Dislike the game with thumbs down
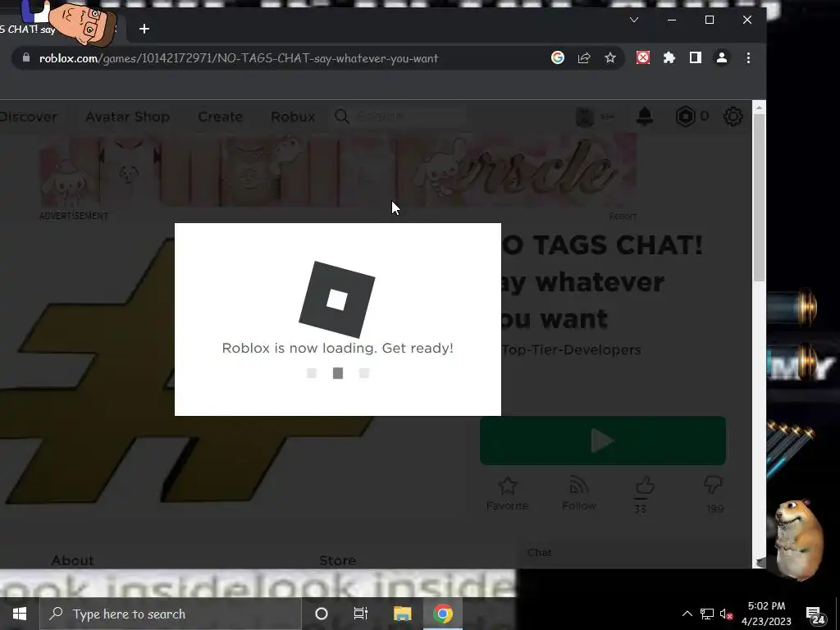 714,485
